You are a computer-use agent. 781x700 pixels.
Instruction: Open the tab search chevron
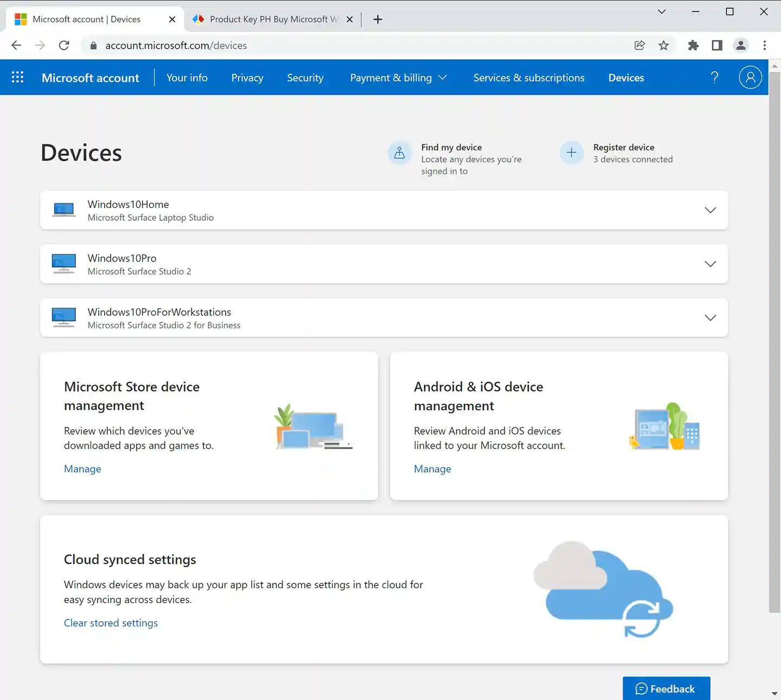click(x=662, y=11)
